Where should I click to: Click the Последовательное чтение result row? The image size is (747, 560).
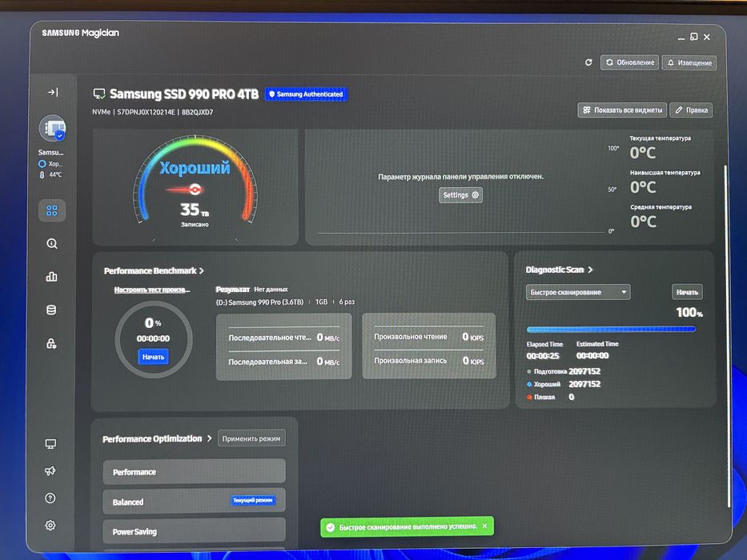(x=284, y=338)
